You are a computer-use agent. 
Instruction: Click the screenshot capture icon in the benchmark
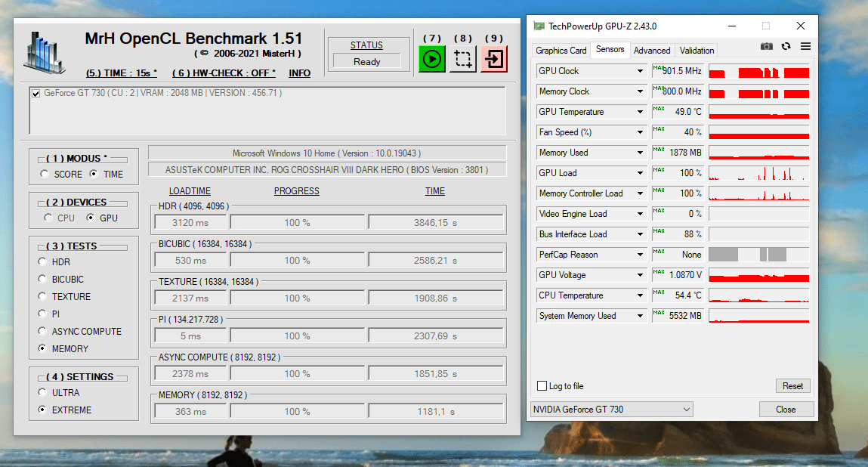tap(463, 59)
